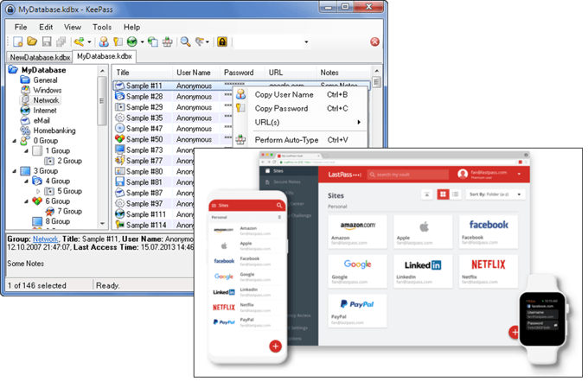Collapse the 0 Group tree node
The height and width of the screenshot is (382, 588).
click(14, 141)
